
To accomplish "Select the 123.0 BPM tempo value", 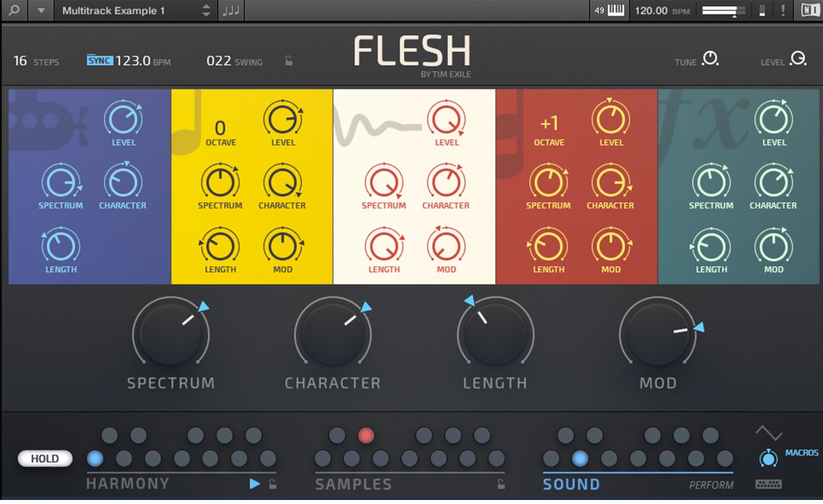I will (133, 61).
